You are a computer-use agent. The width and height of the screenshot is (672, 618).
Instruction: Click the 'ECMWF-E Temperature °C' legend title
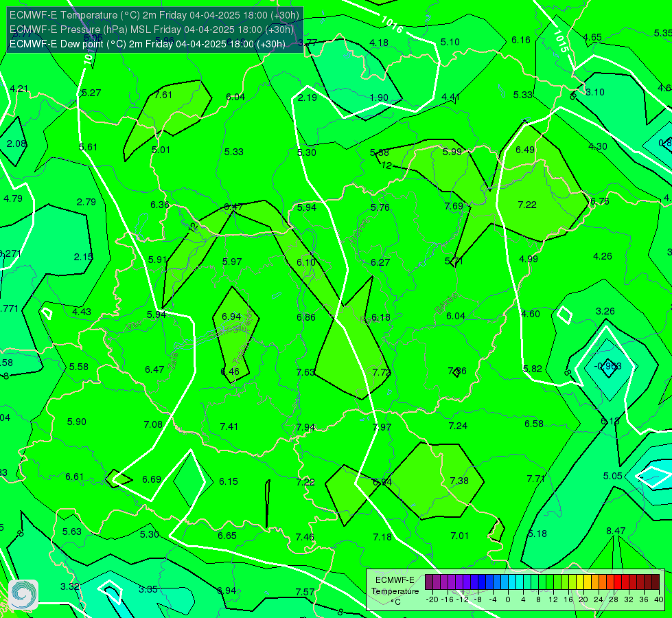(395, 591)
